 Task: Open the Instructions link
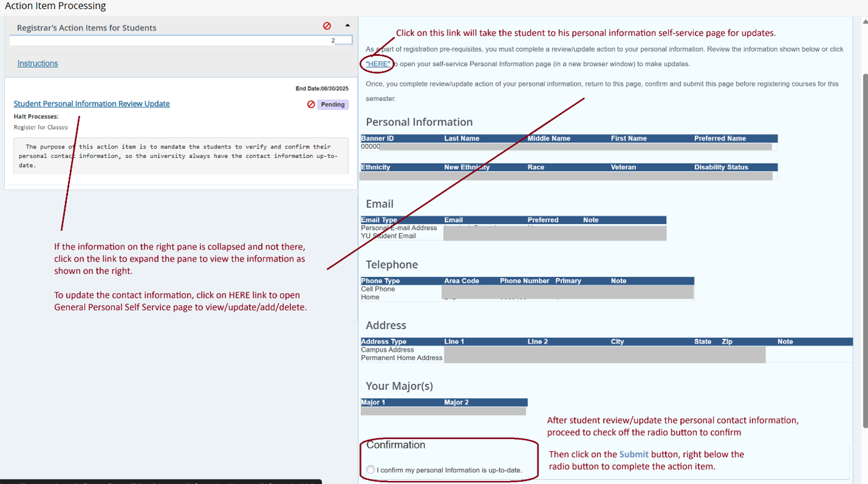tap(38, 63)
